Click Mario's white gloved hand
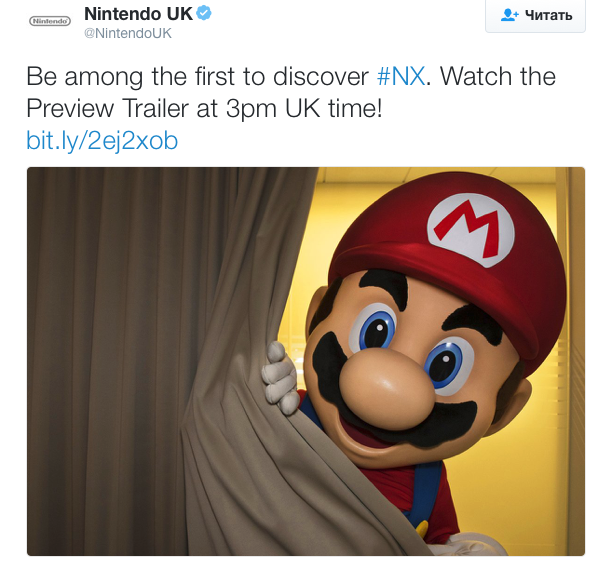Viewport: 600px width, 565px height. tap(280, 378)
